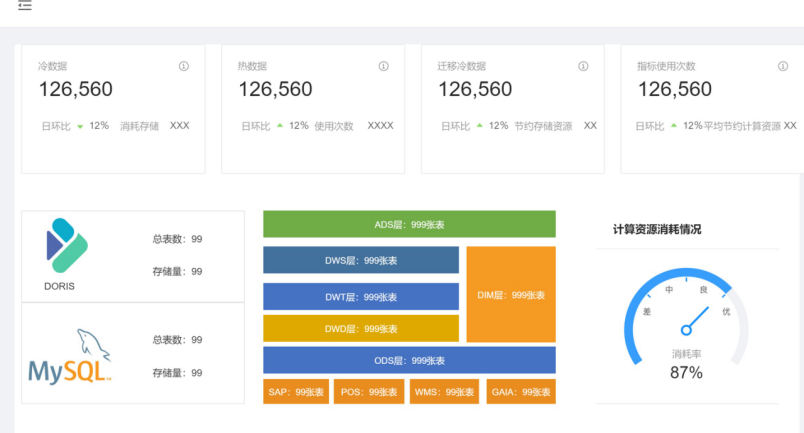
Task: Click the 冷数据 card title
Action: point(52,66)
